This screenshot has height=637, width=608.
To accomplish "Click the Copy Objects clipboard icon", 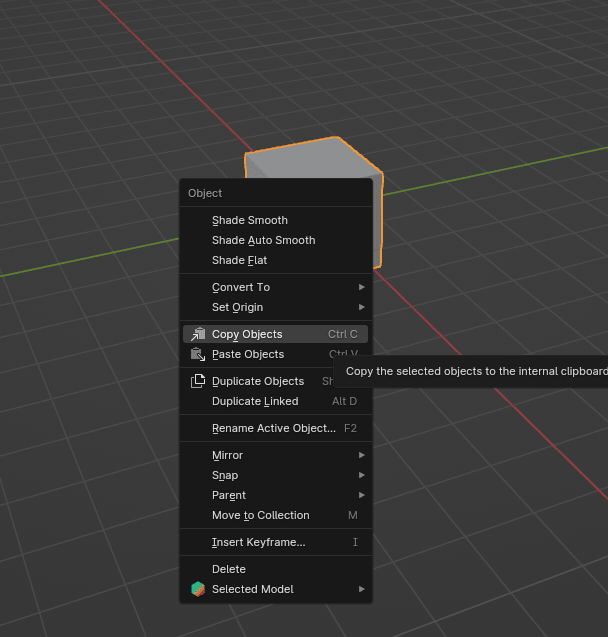I will (x=197, y=334).
